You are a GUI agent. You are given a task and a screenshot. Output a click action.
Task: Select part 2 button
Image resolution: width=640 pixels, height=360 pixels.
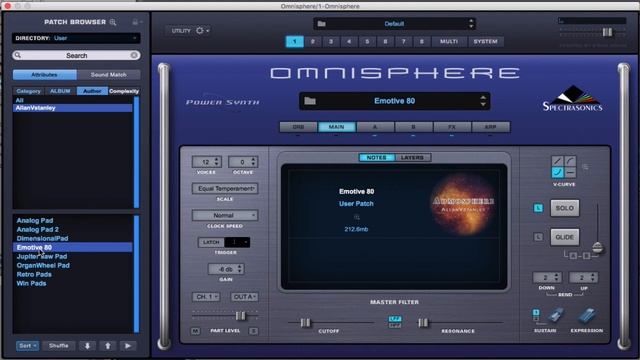(313, 41)
